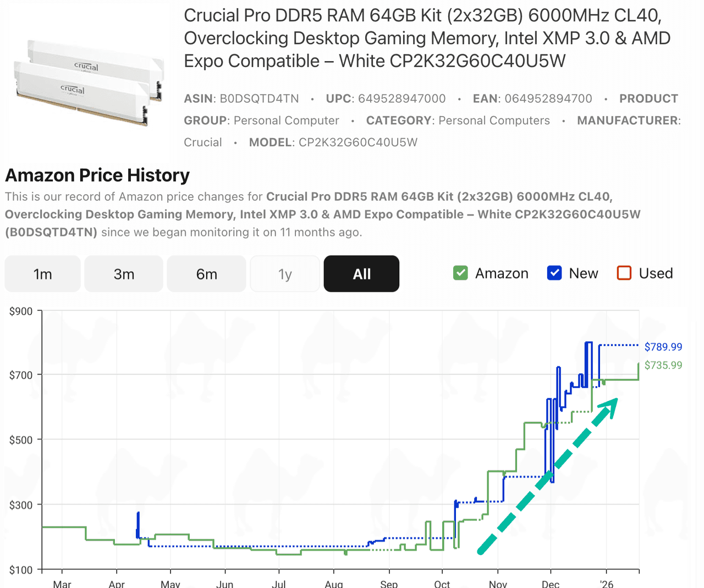Click the blue $789.99 price label

(663, 347)
